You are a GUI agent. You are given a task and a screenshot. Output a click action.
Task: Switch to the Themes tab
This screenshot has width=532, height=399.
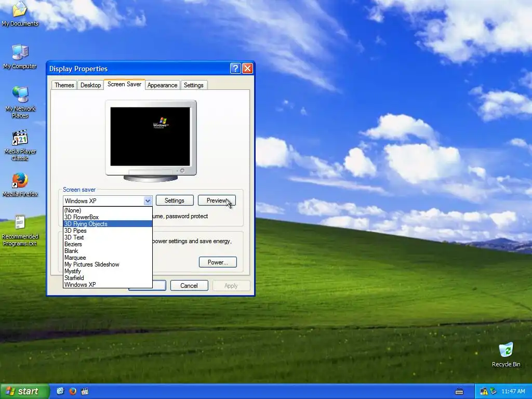[64, 85]
